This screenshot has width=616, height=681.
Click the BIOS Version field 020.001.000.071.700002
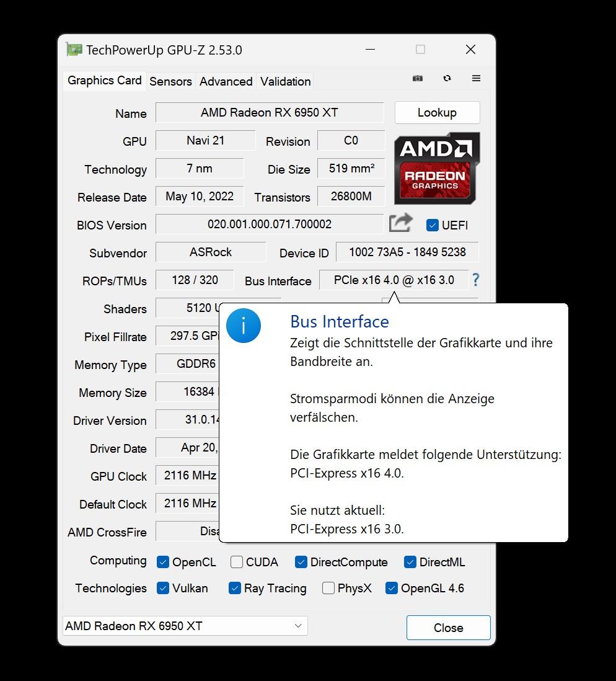pyautogui.click(x=270, y=224)
